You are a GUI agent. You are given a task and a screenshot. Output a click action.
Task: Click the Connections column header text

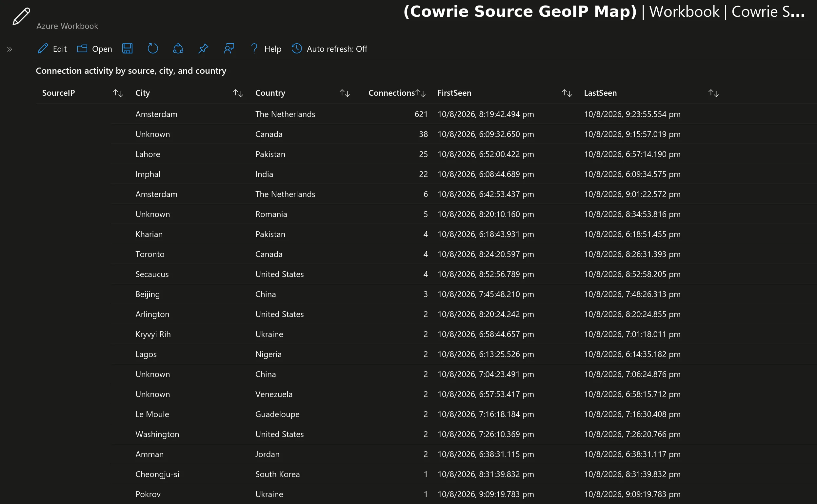(391, 93)
